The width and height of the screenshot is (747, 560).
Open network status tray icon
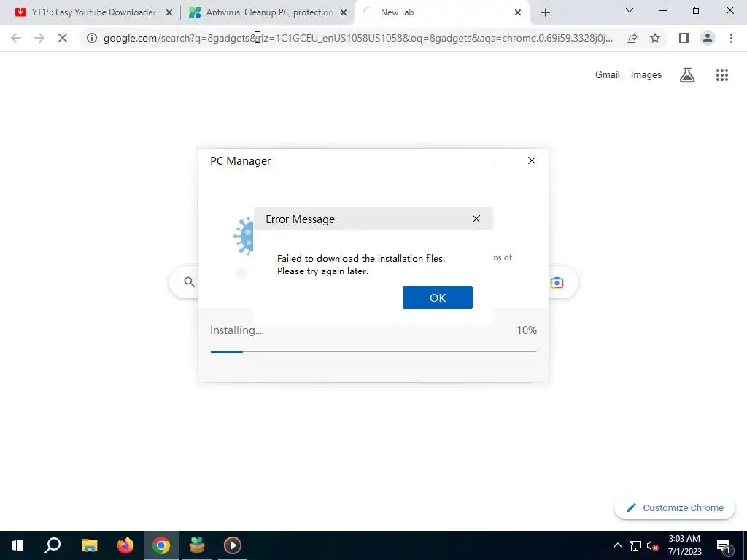tap(635, 545)
